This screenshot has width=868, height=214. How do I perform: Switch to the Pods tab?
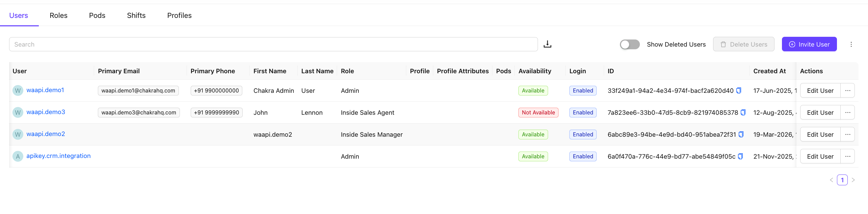(97, 16)
